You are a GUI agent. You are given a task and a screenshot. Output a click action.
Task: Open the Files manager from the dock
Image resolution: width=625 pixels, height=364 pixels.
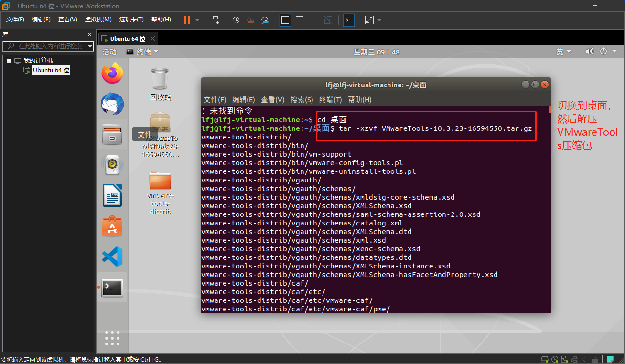click(112, 134)
